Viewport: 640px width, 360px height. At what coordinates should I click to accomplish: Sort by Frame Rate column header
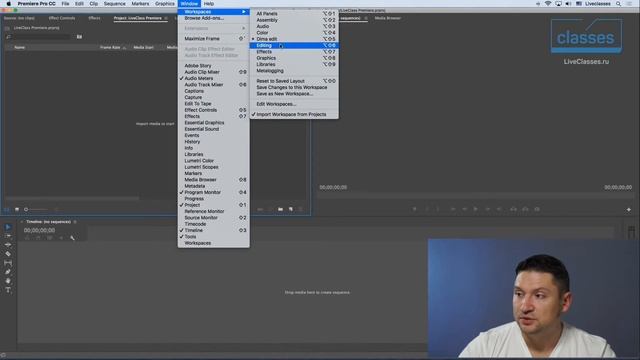tap(110, 47)
